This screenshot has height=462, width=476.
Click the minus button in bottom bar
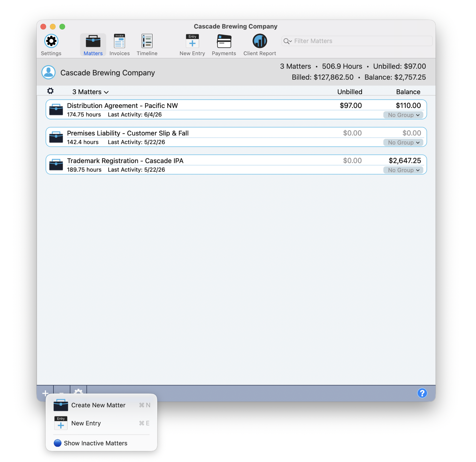click(62, 393)
